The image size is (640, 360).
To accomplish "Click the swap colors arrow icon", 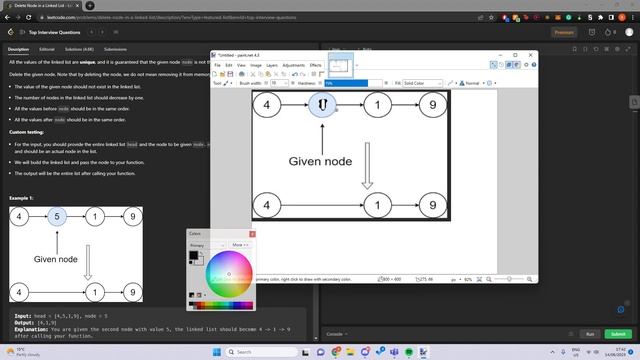I will [201, 254].
